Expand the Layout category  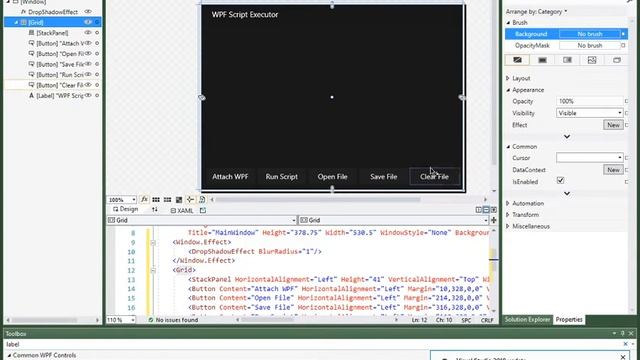[x=508, y=78]
